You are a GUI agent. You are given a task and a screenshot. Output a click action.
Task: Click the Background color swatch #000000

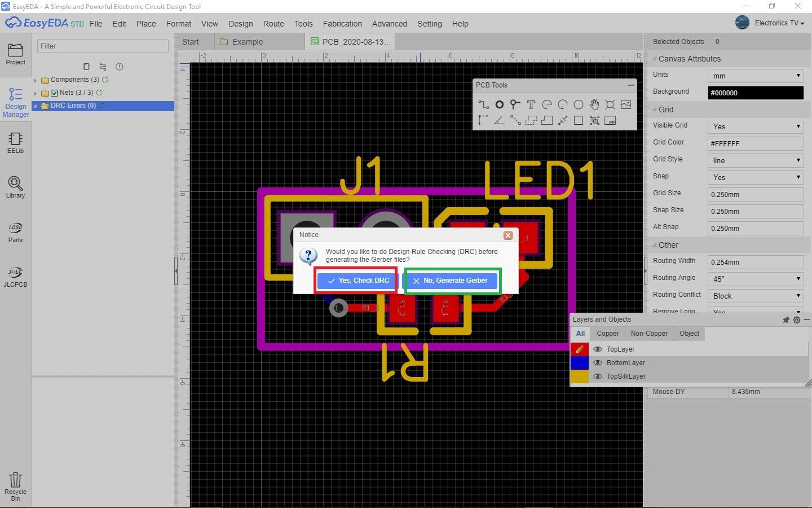click(x=756, y=93)
